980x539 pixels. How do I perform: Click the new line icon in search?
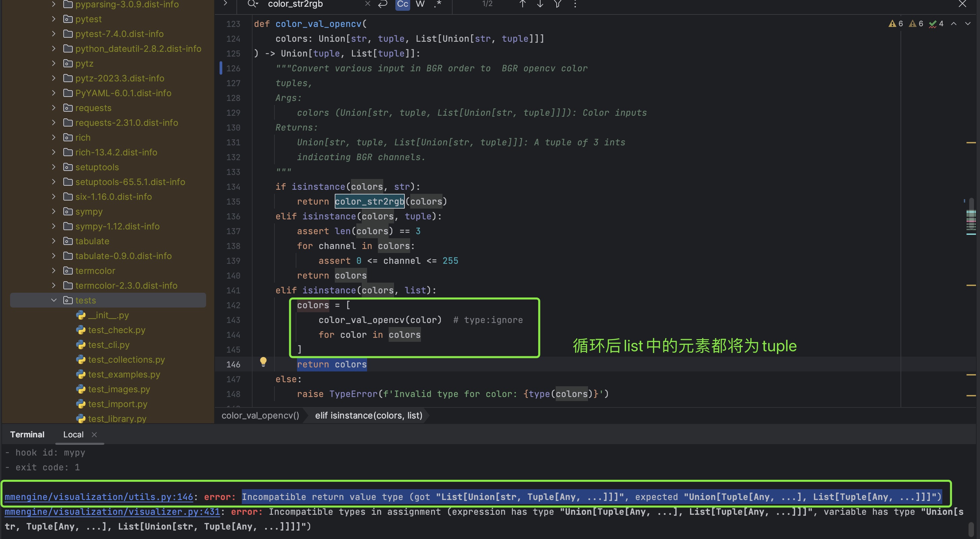(382, 4)
